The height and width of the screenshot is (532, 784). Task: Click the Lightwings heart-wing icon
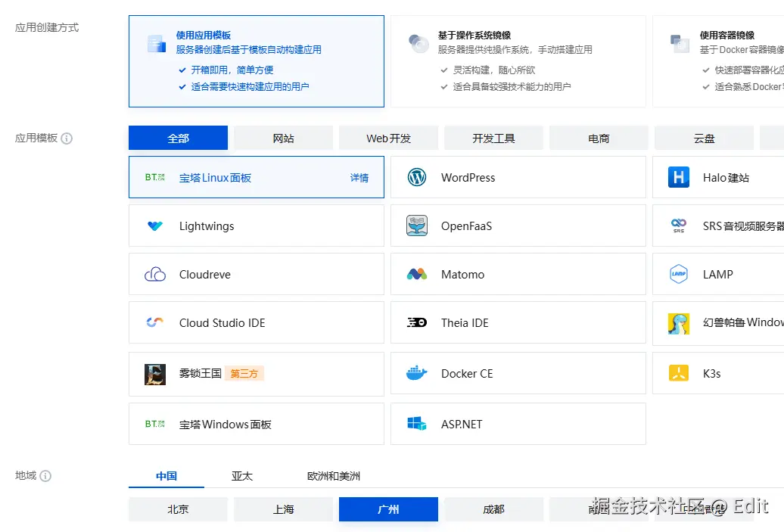click(x=155, y=226)
